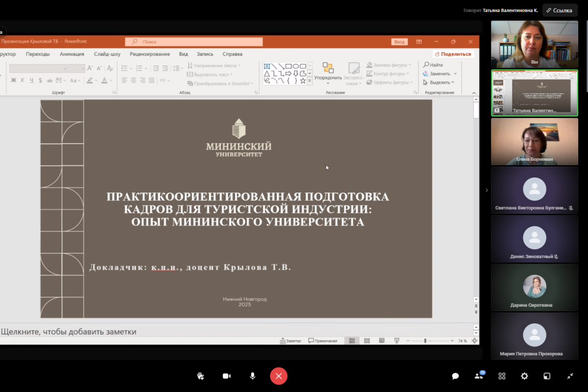Image resolution: width=588 pixels, height=392 pixels.
Task: Click the Поделиться share button
Action: tap(453, 54)
